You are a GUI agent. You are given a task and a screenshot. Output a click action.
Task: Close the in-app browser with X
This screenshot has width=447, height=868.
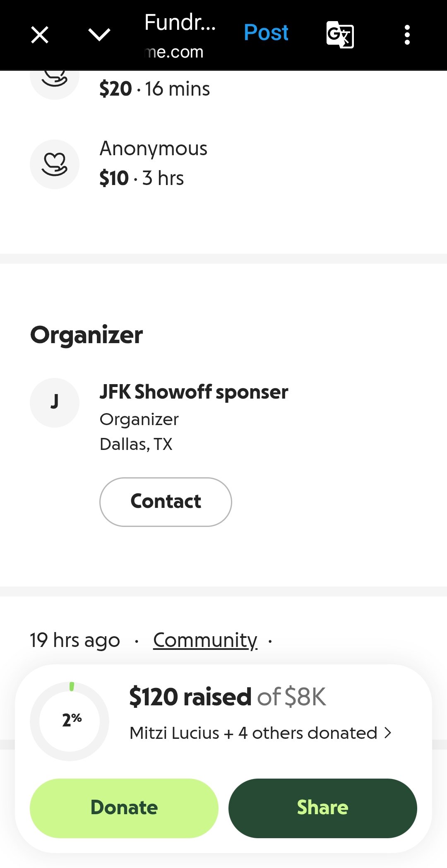coord(40,35)
